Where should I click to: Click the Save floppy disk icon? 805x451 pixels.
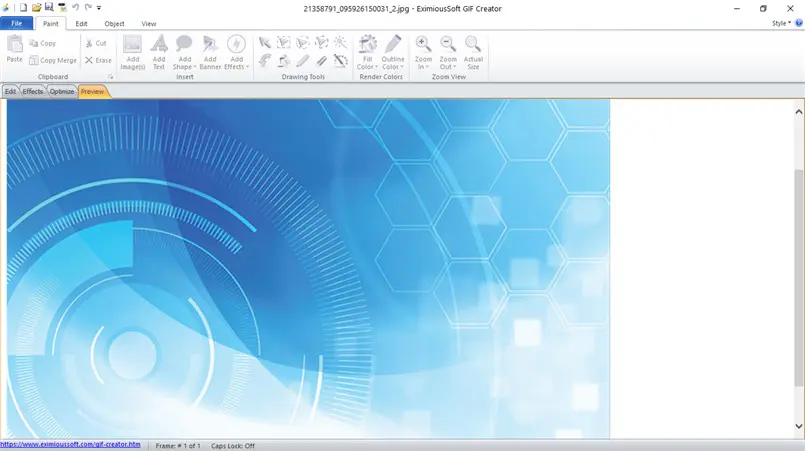tap(49, 7)
